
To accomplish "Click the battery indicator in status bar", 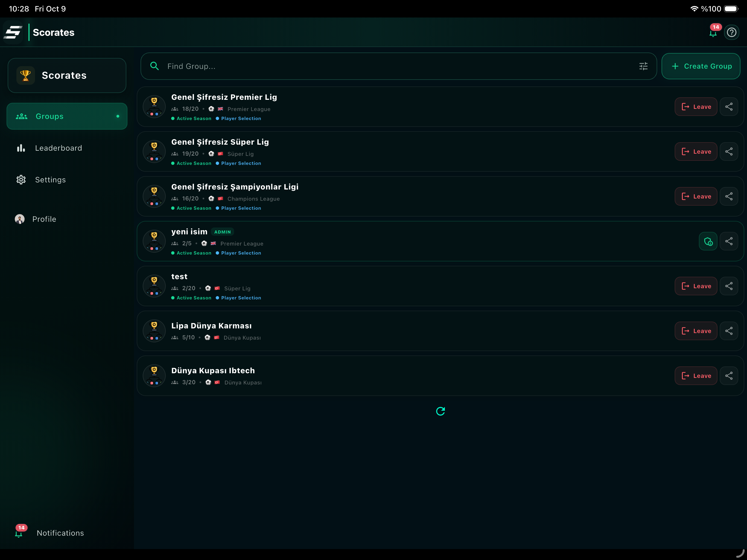I will point(731,9).
